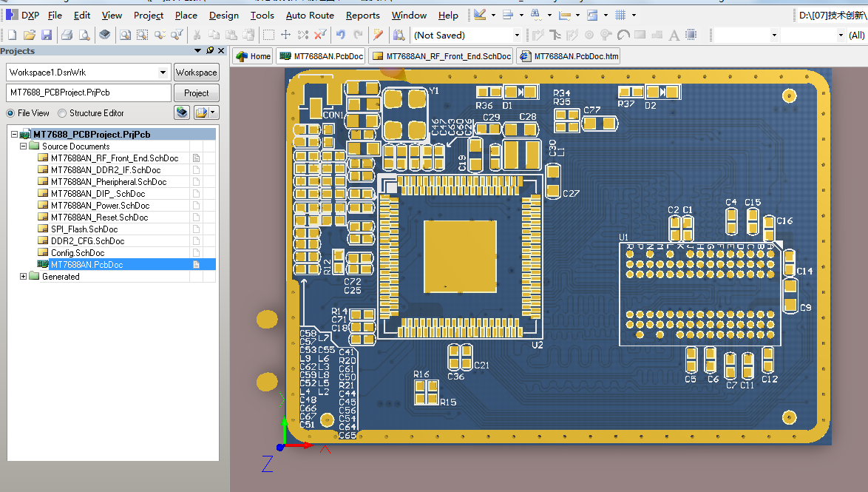Click the interactive routing icon

pyautogui.click(x=538, y=35)
